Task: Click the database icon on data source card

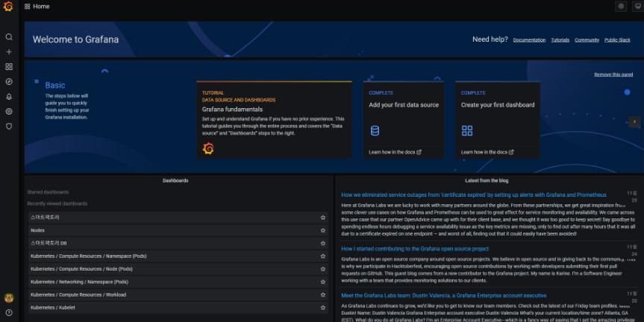Action: pyautogui.click(x=375, y=130)
